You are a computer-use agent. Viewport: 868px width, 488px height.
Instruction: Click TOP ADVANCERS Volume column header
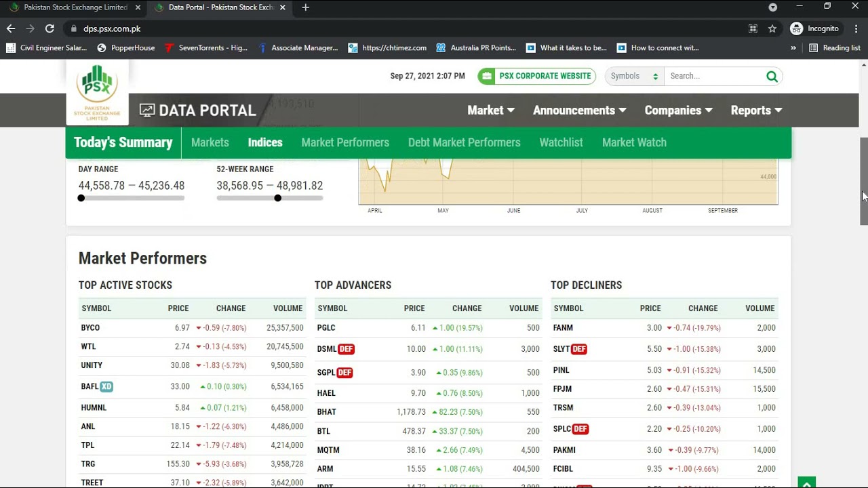point(524,308)
